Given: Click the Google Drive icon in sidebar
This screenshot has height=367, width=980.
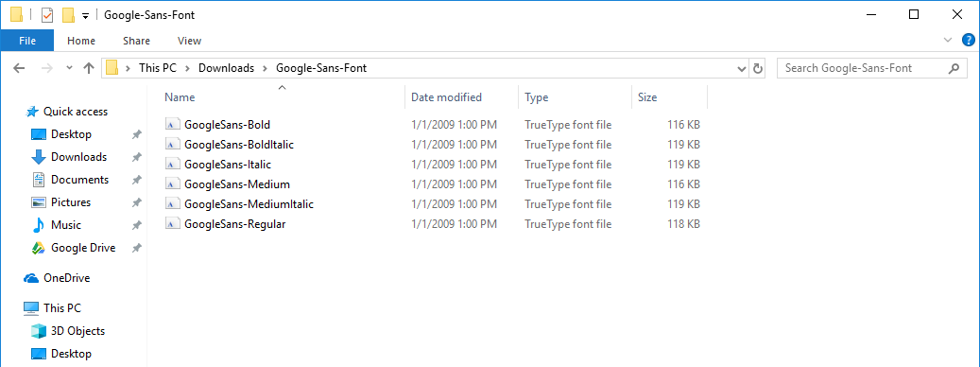Looking at the screenshot, I should [x=39, y=248].
